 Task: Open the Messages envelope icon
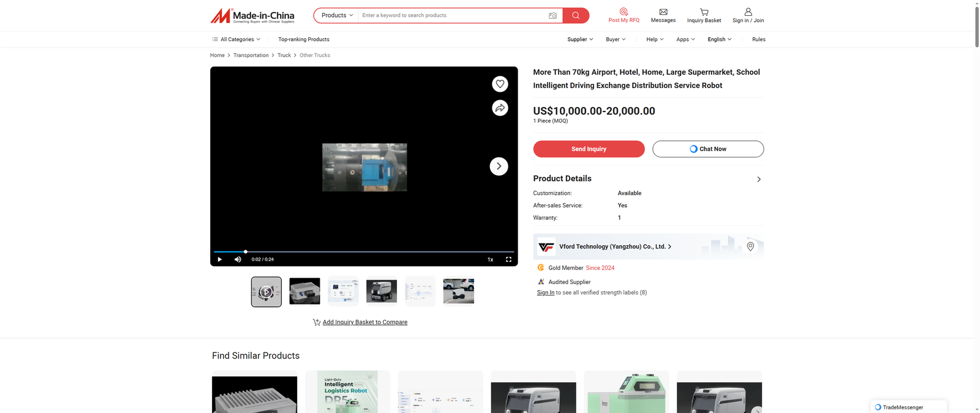pos(663,12)
